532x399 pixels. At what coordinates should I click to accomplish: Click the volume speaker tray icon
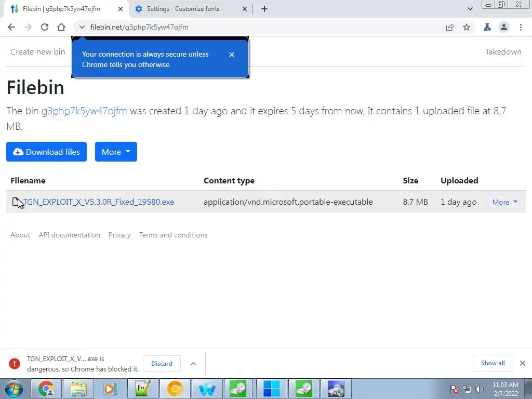pos(480,389)
